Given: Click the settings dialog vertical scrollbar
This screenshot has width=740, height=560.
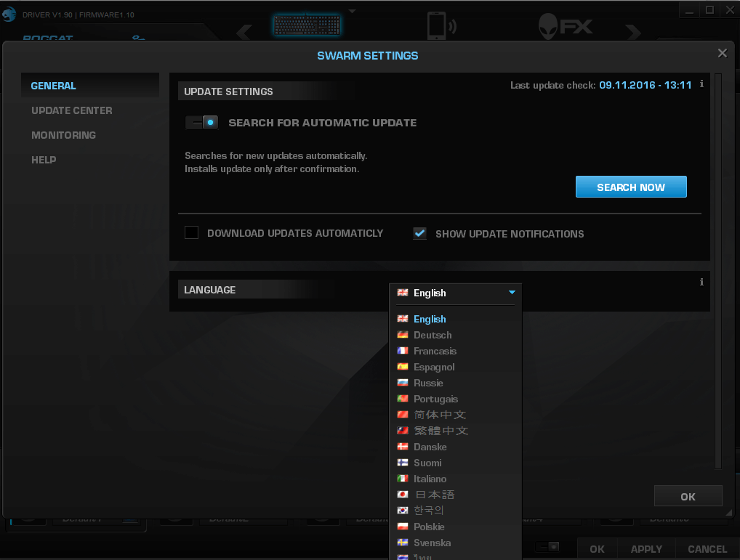Looking at the screenshot, I should point(718,271).
